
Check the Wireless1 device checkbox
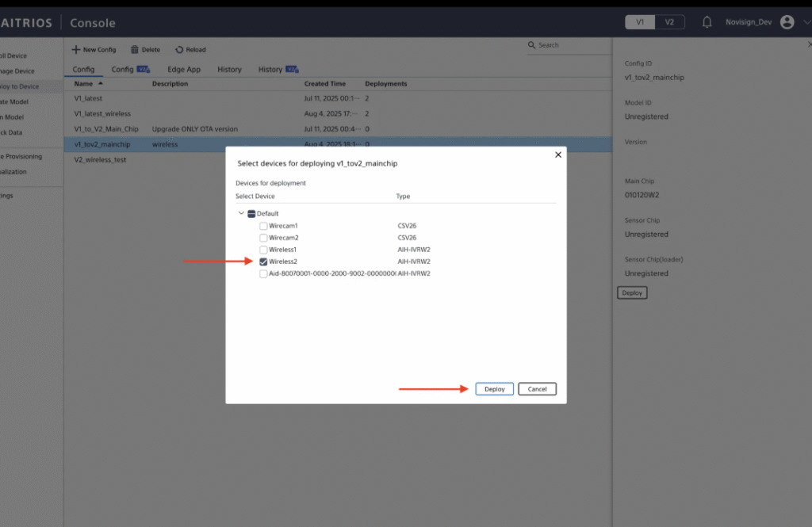click(x=262, y=249)
